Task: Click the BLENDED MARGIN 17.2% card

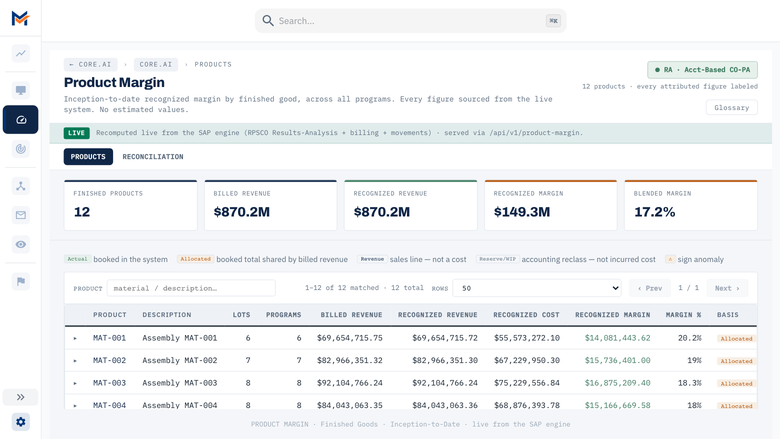Action: [x=691, y=205]
